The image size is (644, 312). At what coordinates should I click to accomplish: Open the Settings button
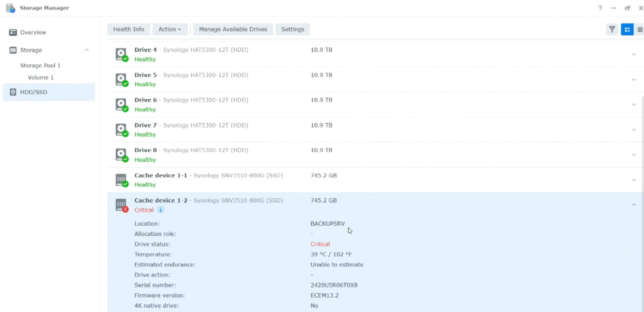(x=292, y=30)
